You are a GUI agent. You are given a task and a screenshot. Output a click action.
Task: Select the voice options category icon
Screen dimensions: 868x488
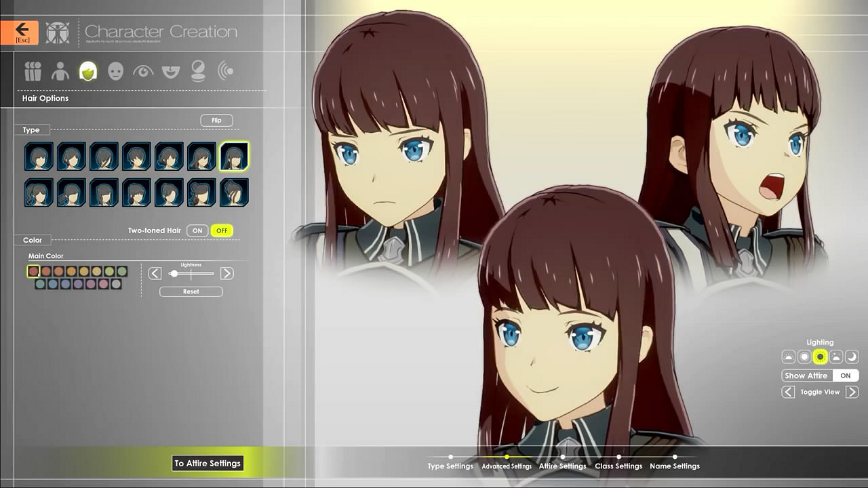(x=226, y=71)
